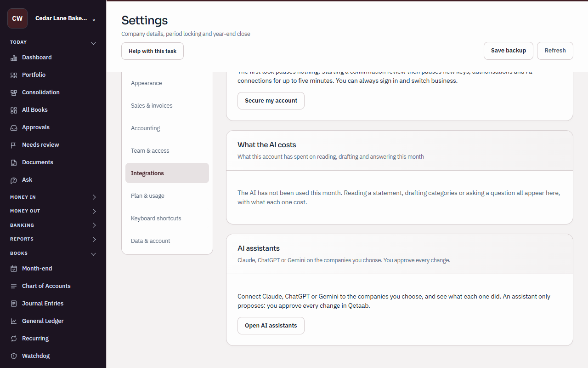Click the Ask question icon
The width and height of the screenshot is (588, 368).
tap(14, 180)
